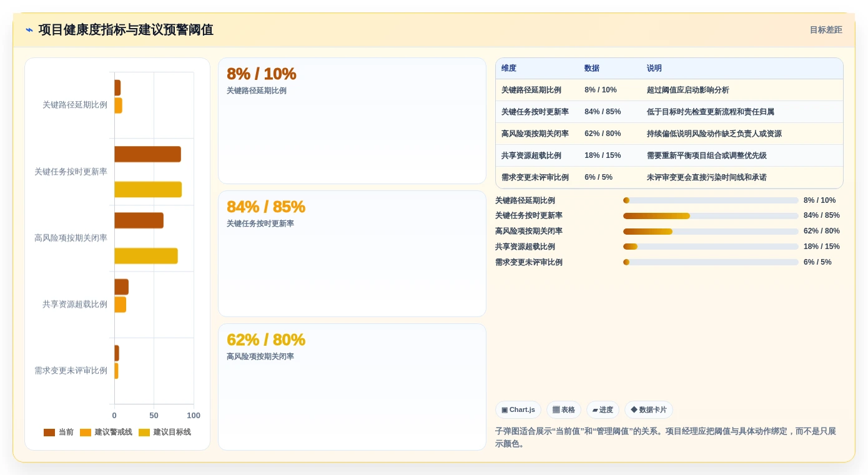Click description 超过阈值应启动影响分析

(x=688, y=90)
